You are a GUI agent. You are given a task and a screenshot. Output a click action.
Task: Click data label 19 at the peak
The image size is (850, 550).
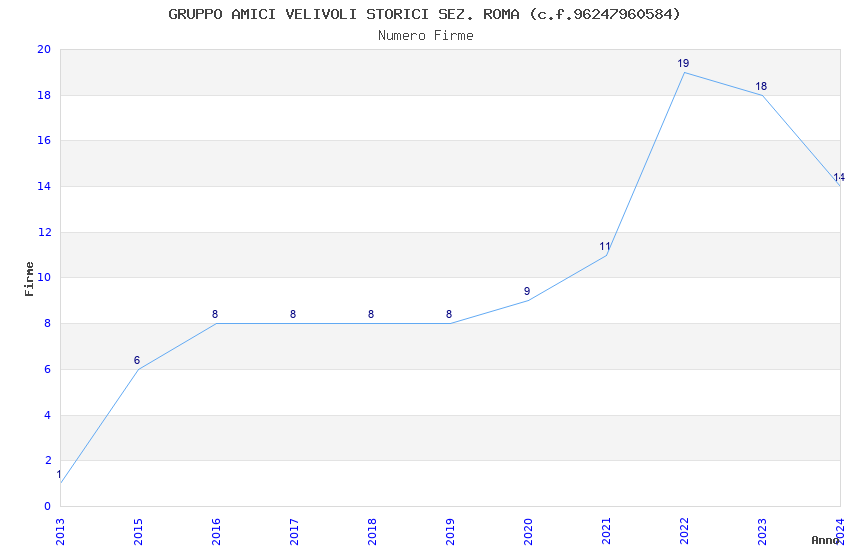pos(683,63)
